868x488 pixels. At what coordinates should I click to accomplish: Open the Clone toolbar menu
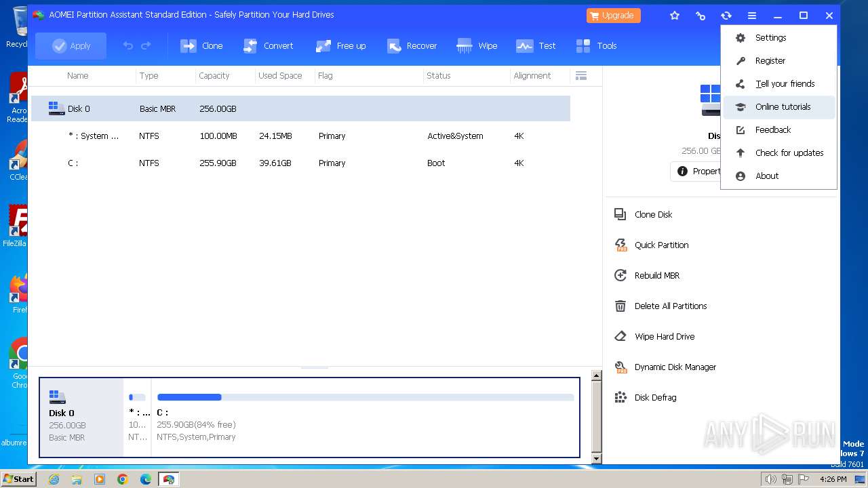(201, 46)
